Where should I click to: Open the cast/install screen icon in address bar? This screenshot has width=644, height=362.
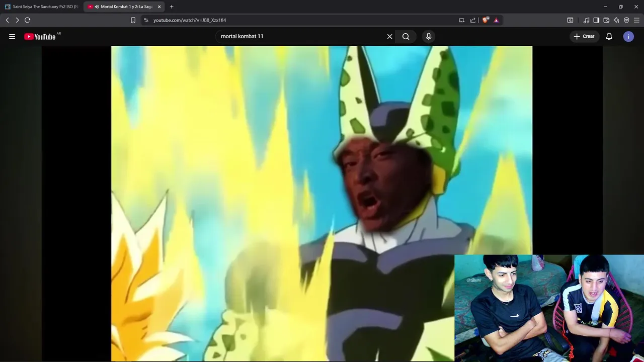click(461, 20)
